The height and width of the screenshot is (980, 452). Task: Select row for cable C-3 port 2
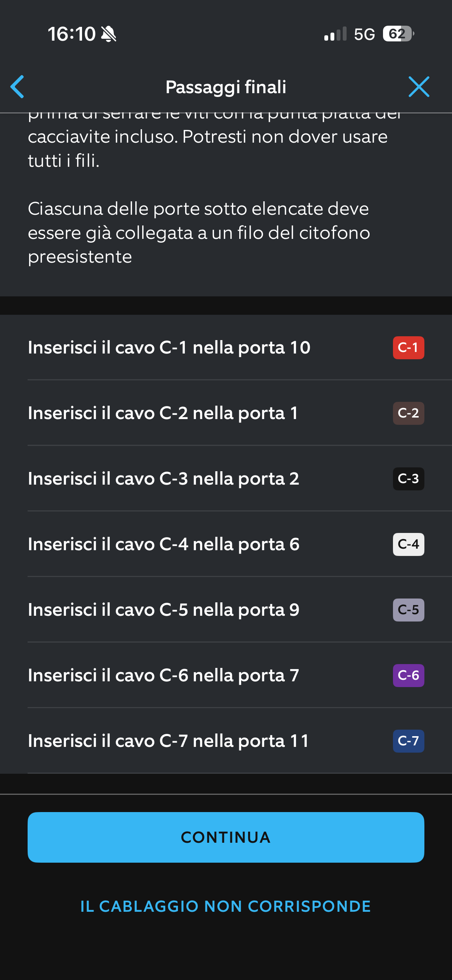pyautogui.click(x=163, y=479)
